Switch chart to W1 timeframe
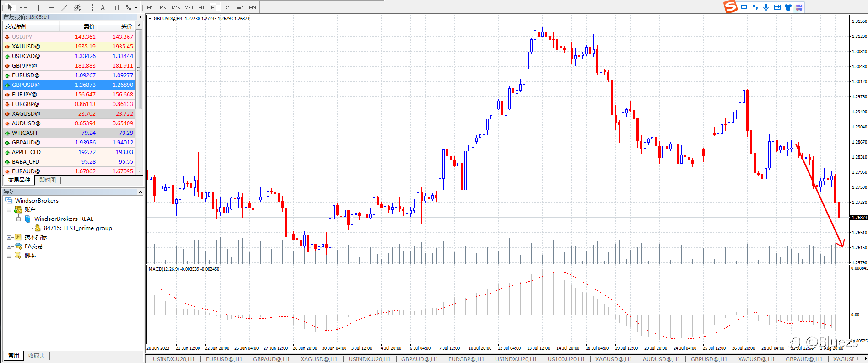The height and width of the screenshot is (363, 868). 240,7
